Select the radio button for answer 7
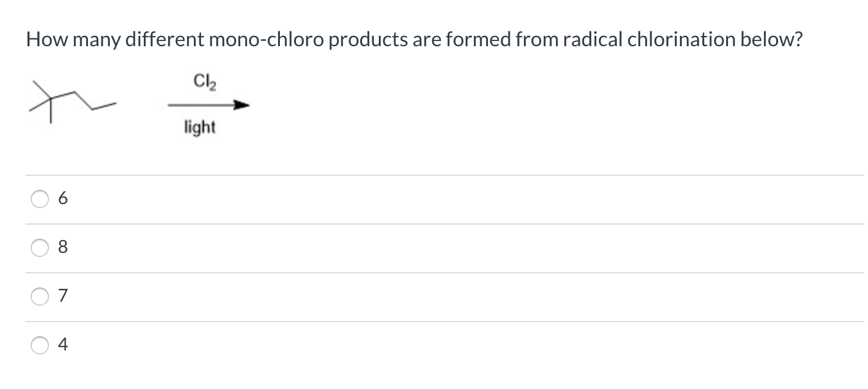868x389 pixels. pos(40,295)
